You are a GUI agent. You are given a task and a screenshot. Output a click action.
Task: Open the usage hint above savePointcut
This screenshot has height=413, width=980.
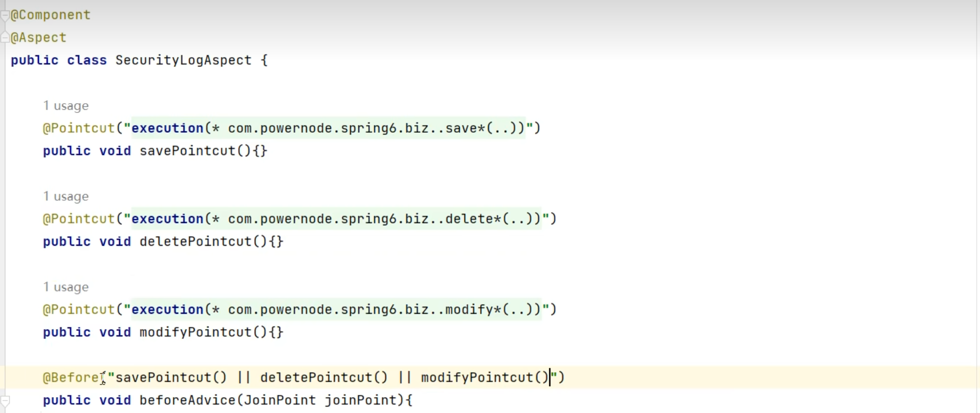pyautogui.click(x=66, y=106)
